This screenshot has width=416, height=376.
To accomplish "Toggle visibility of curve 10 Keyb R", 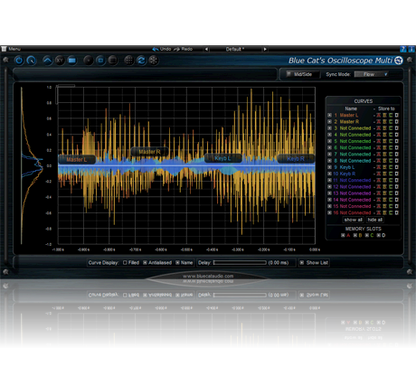I will pyautogui.click(x=330, y=174).
